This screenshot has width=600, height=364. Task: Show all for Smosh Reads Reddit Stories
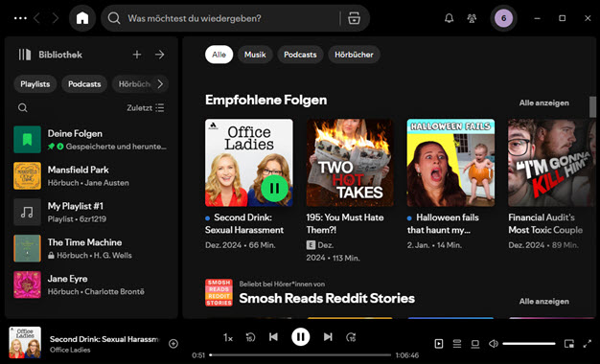pyautogui.click(x=543, y=302)
